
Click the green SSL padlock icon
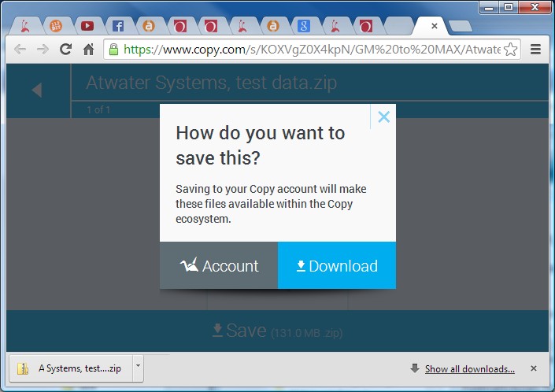(113, 49)
